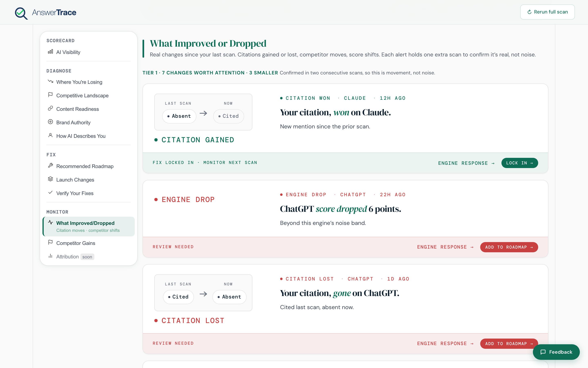Click Add to Roadmap on Citation Lost card
The height and width of the screenshot is (368, 588).
click(509, 343)
